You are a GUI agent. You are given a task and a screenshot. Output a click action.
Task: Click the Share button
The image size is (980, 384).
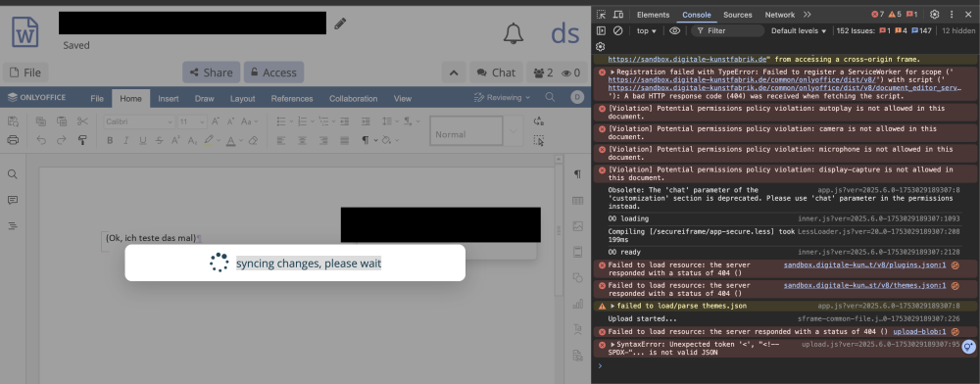212,72
